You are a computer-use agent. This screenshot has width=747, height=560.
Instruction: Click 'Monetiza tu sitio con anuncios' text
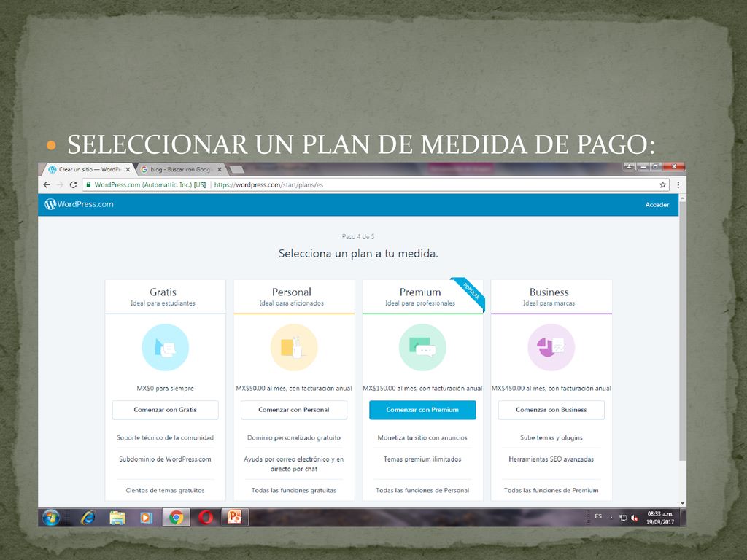point(422,437)
